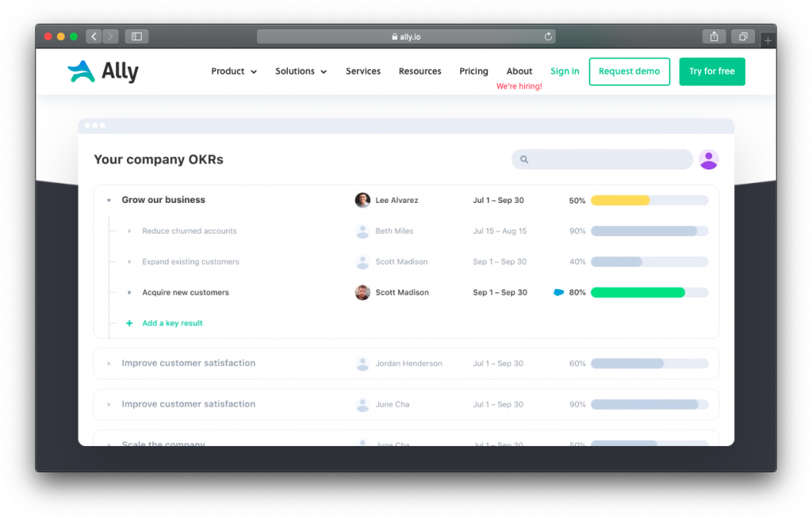Click the name Jordan Henderson
812x519 pixels.
click(x=408, y=364)
